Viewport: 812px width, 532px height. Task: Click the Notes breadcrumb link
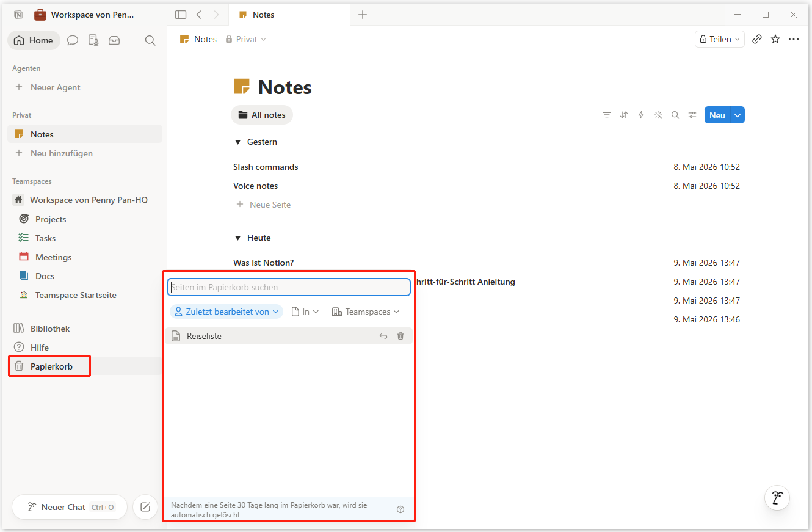pyautogui.click(x=198, y=39)
